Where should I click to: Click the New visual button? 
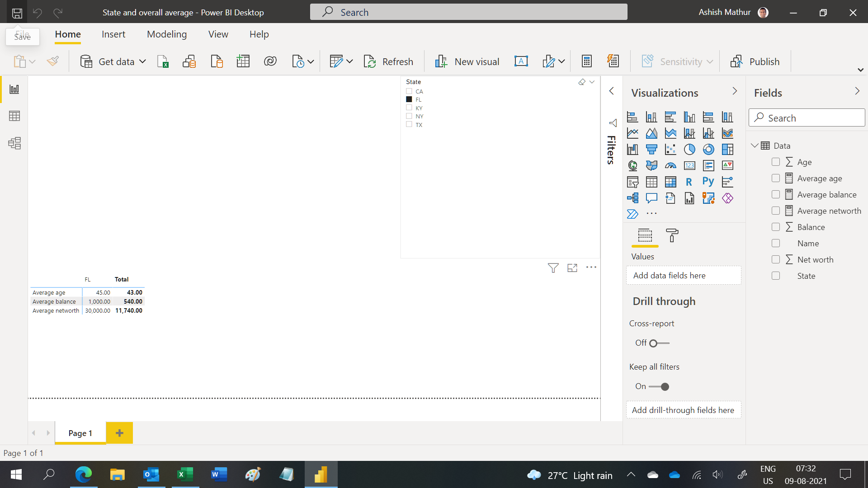(x=467, y=61)
